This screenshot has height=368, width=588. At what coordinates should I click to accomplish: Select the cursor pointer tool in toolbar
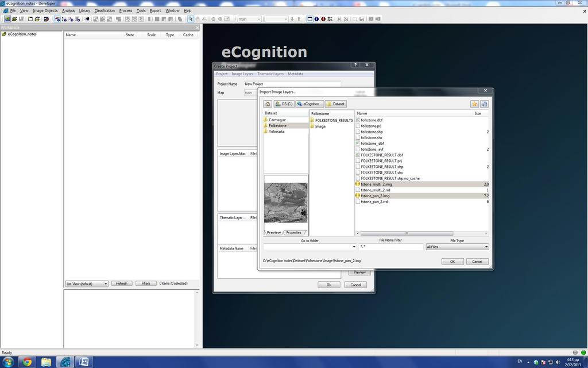tap(191, 19)
